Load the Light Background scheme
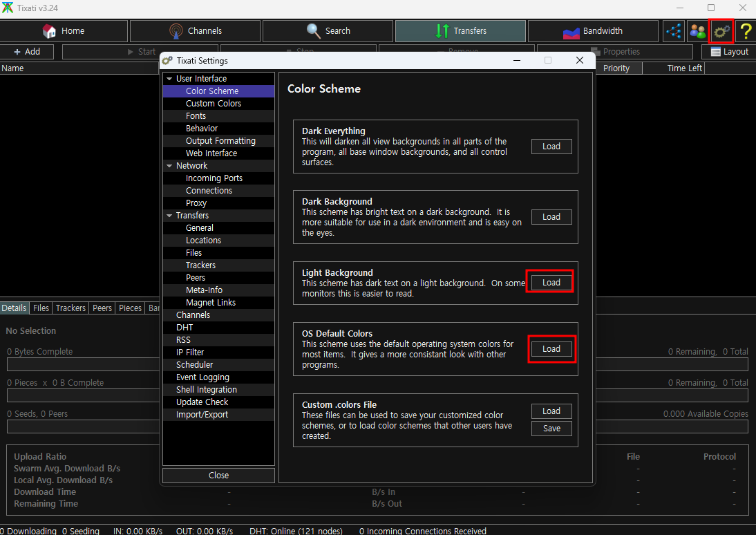Image resolution: width=756 pixels, height=535 pixels. tap(551, 283)
